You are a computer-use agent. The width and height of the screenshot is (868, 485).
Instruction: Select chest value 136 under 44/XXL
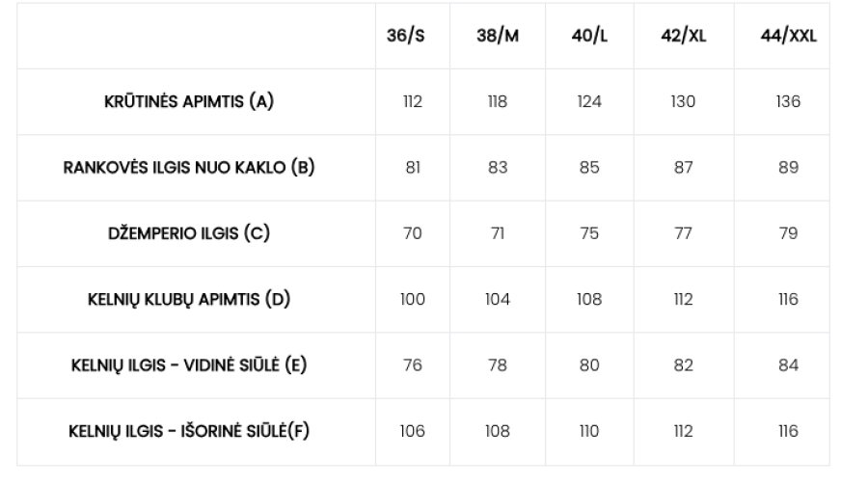[788, 101]
